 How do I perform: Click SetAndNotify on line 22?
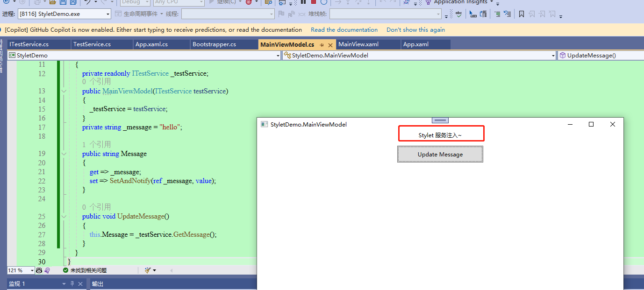pos(130,181)
